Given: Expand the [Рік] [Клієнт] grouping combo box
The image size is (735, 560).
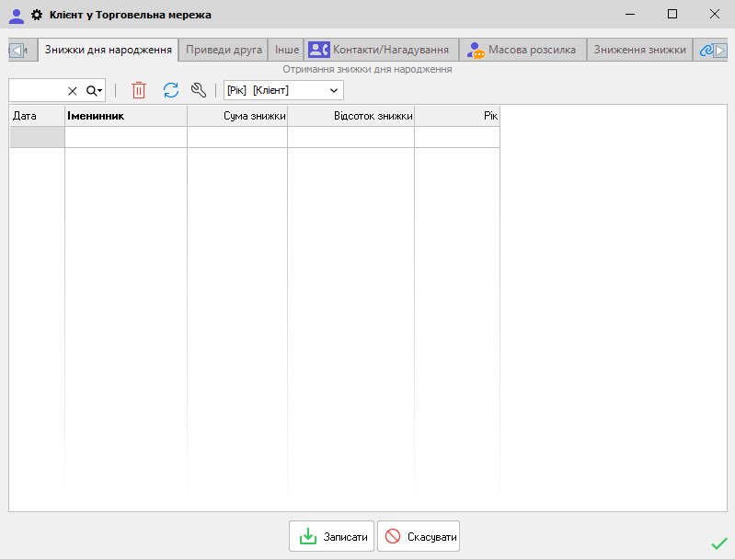Looking at the screenshot, I should [335, 90].
